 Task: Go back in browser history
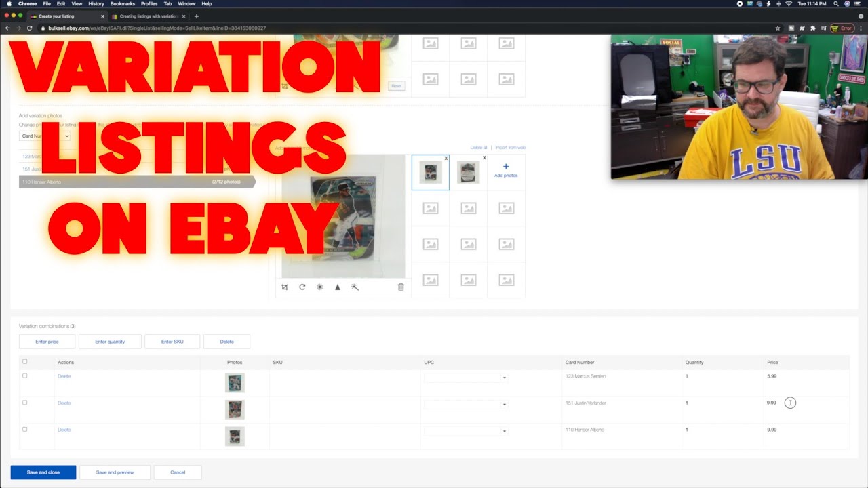click(x=8, y=28)
